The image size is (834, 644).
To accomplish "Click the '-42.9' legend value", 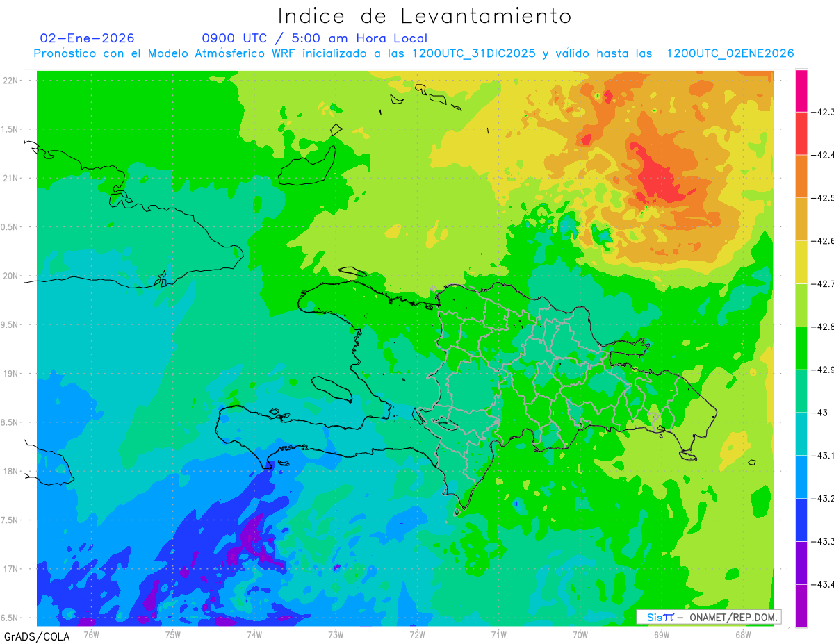I will [824, 370].
